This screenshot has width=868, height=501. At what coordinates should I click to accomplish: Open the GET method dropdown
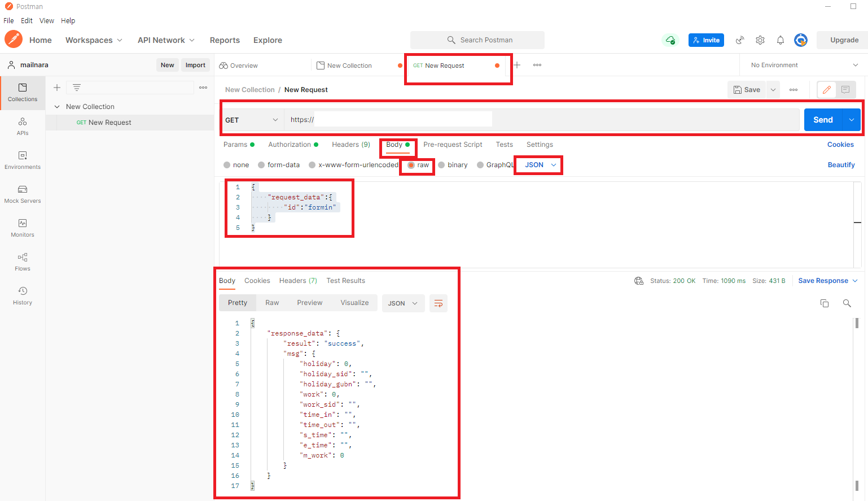(x=252, y=120)
